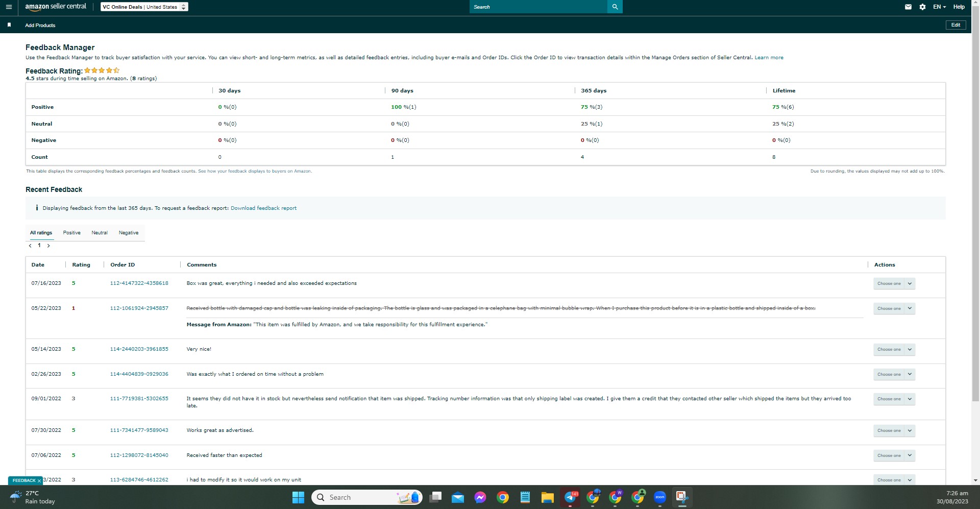Expand Choose one for 02/26/2023 feedback
Viewport: 980px width, 509px height.
[894, 374]
